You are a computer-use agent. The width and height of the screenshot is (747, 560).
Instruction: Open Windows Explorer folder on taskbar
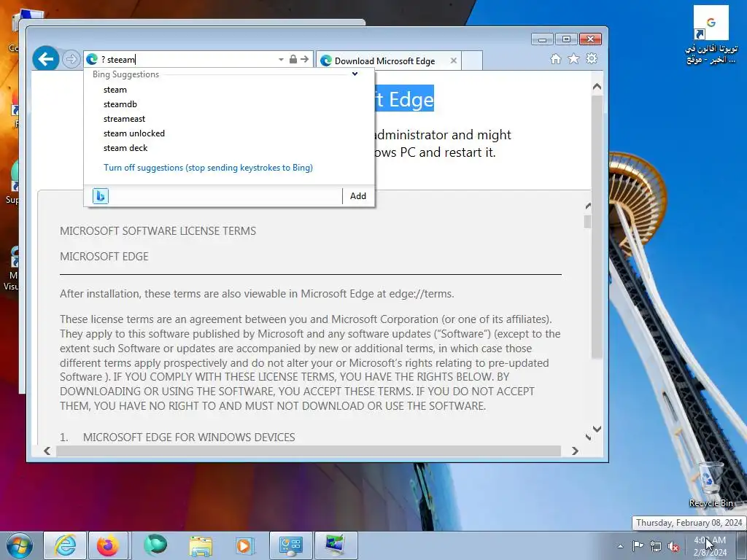coord(201,545)
